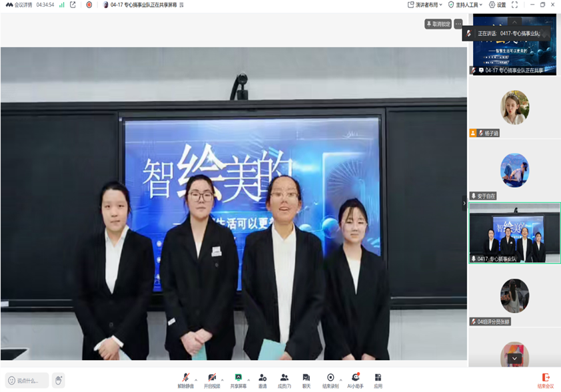This screenshot has width=561, height=392.
Task: Open the sharing options menu icon beside title
Action: (182, 5)
